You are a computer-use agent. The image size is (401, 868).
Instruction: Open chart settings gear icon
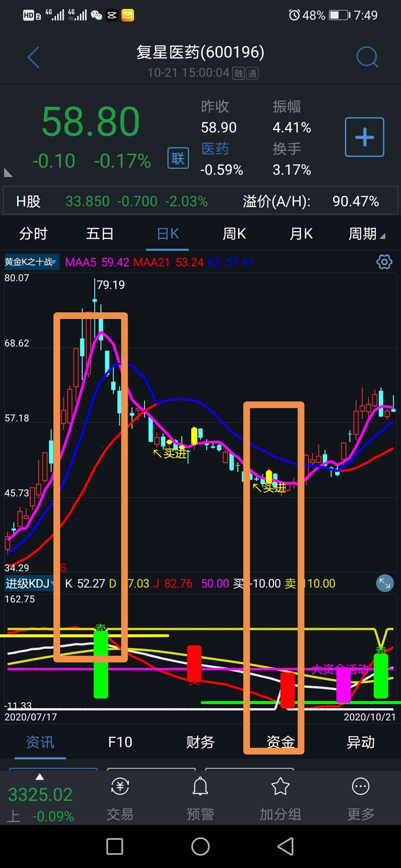tap(384, 262)
